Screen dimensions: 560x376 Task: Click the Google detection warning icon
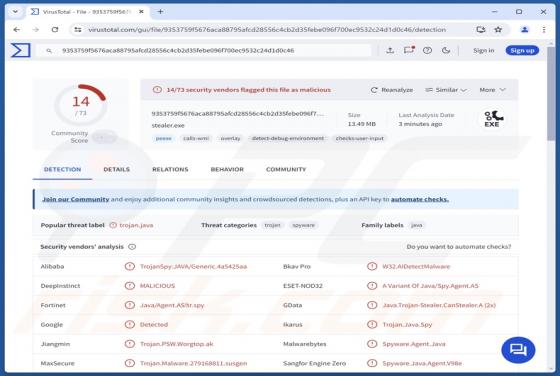click(130, 325)
